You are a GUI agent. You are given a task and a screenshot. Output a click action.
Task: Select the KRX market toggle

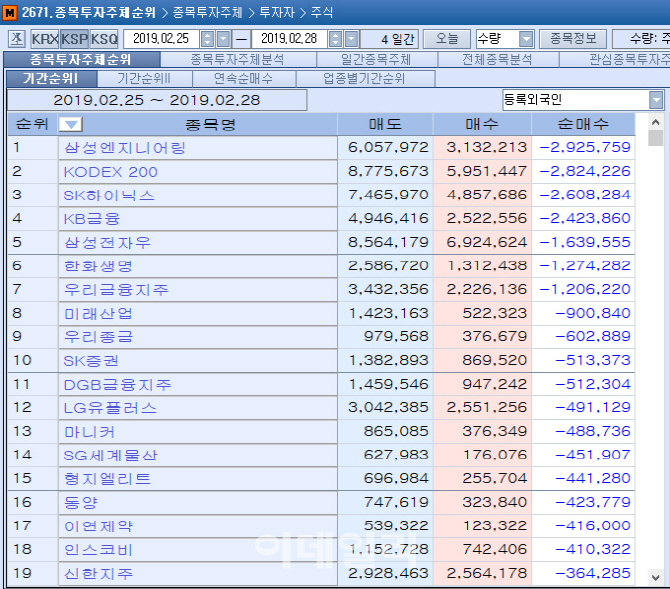click(x=44, y=39)
